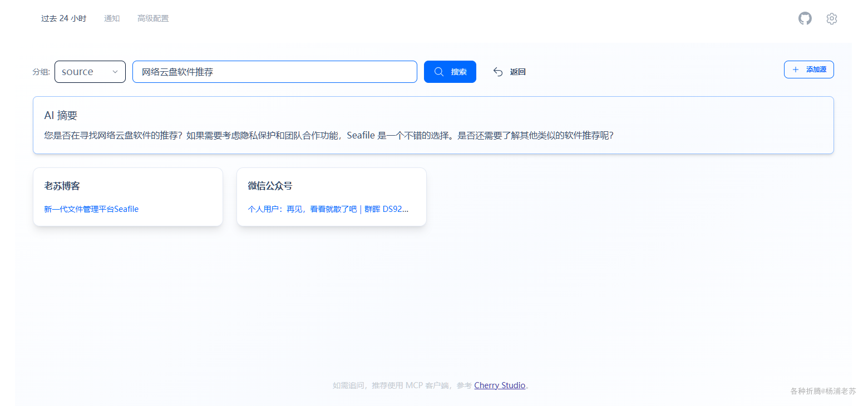Viewport: 868px width, 406px height.
Task: Switch to 通知 tab
Action: tap(112, 18)
